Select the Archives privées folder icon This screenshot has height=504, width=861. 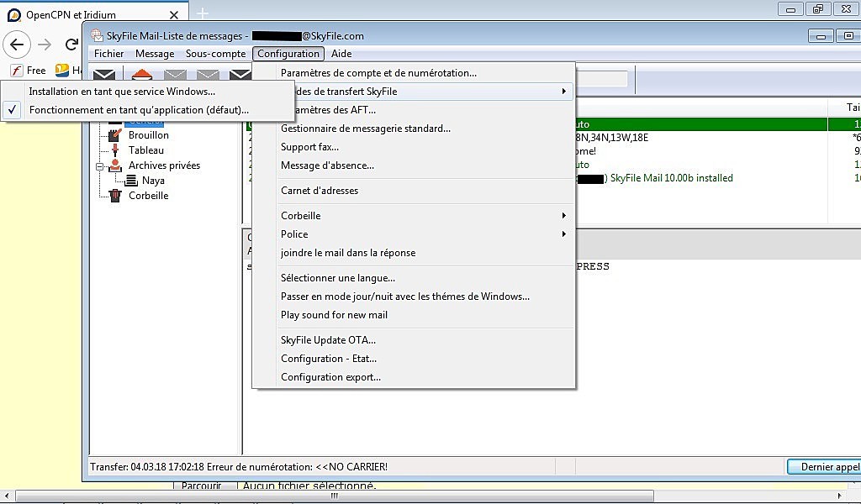click(x=114, y=165)
